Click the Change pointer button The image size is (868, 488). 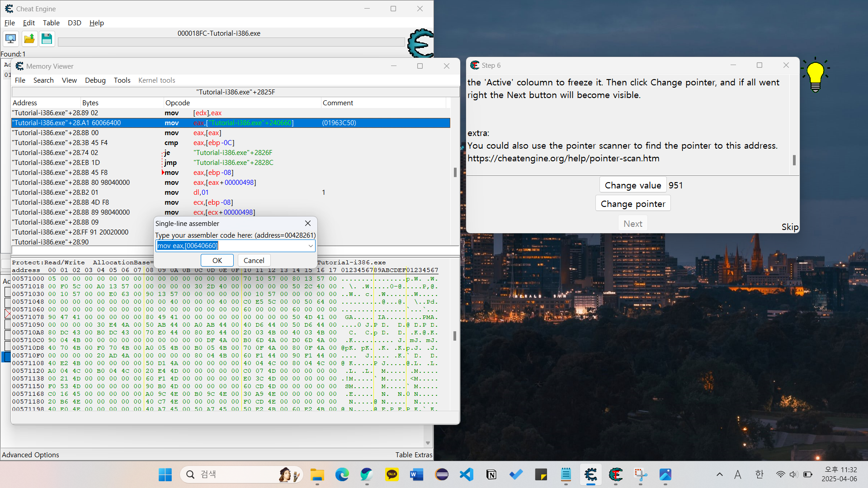633,204
